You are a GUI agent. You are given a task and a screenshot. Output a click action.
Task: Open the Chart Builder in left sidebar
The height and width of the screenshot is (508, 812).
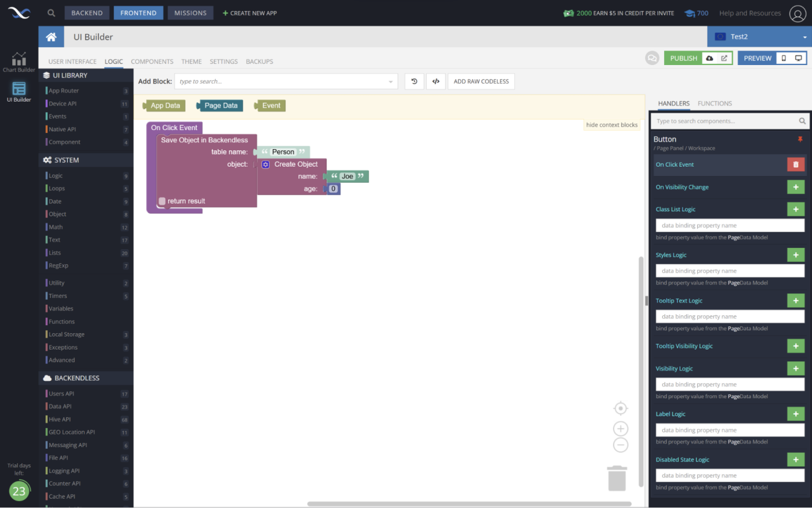[x=19, y=60]
